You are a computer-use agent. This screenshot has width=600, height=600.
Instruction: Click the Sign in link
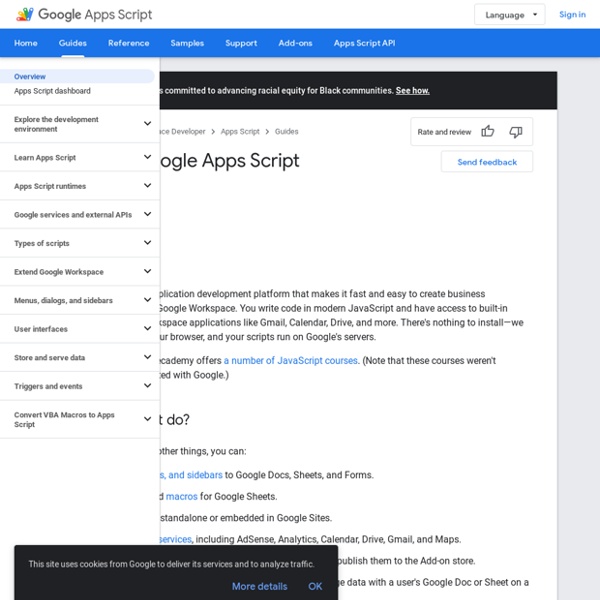[572, 15]
